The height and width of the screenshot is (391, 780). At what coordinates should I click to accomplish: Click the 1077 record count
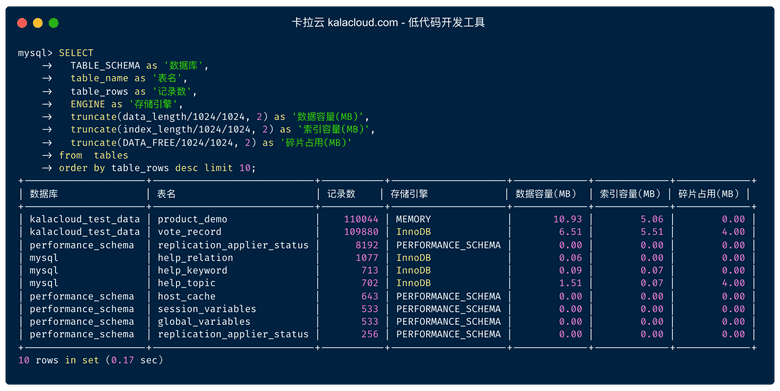[367, 258]
